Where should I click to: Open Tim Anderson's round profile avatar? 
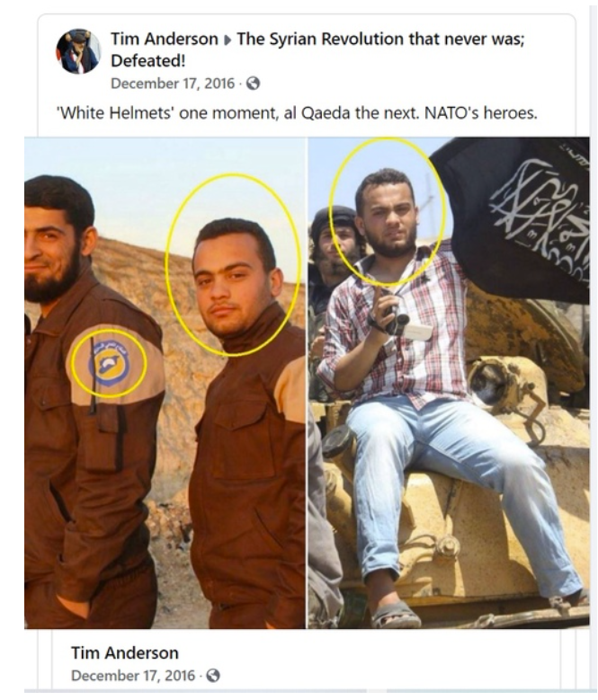click(78, 51)
